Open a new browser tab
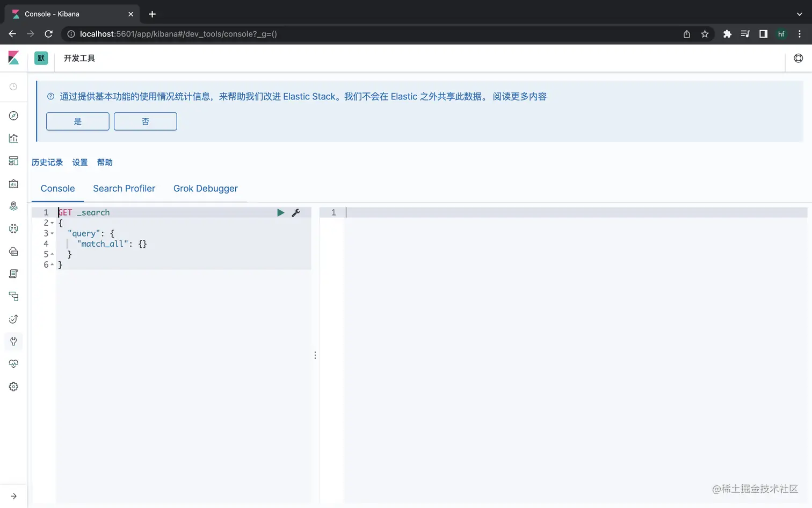 pyautogui.click(x=152, y=14)
